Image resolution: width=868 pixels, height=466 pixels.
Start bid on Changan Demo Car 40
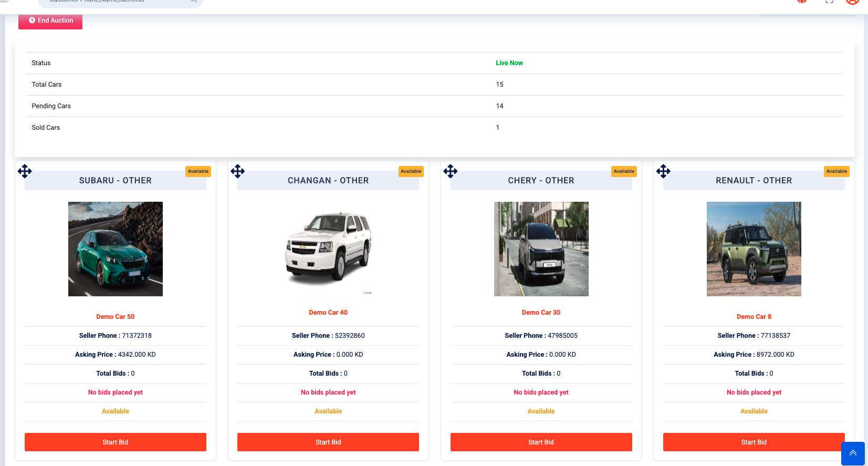pos(328,442)
